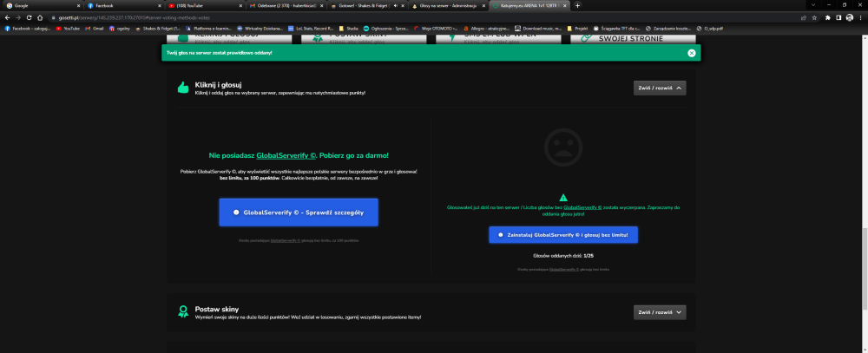
Task: Bookmark this page with star icon
Action: point(814,17)
